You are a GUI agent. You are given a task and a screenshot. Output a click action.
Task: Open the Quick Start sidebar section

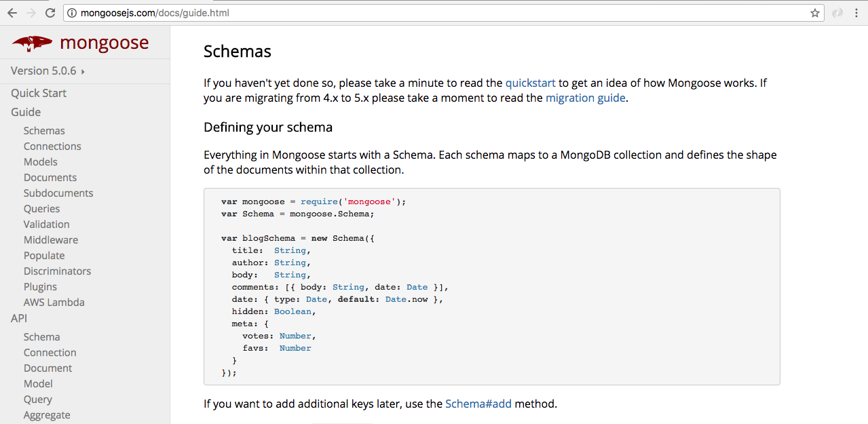click(x=39, y=93)
